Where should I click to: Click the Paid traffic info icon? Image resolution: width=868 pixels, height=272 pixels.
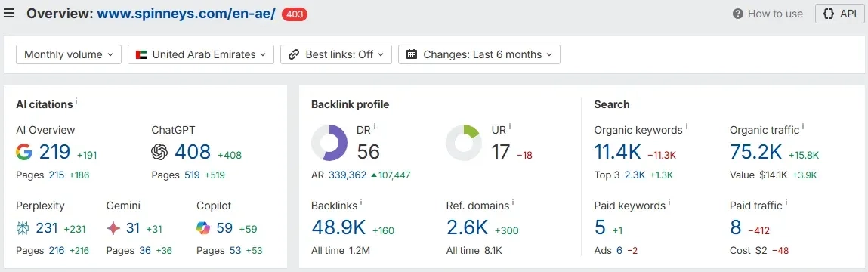pyautogui.click(x=786, y=202)
